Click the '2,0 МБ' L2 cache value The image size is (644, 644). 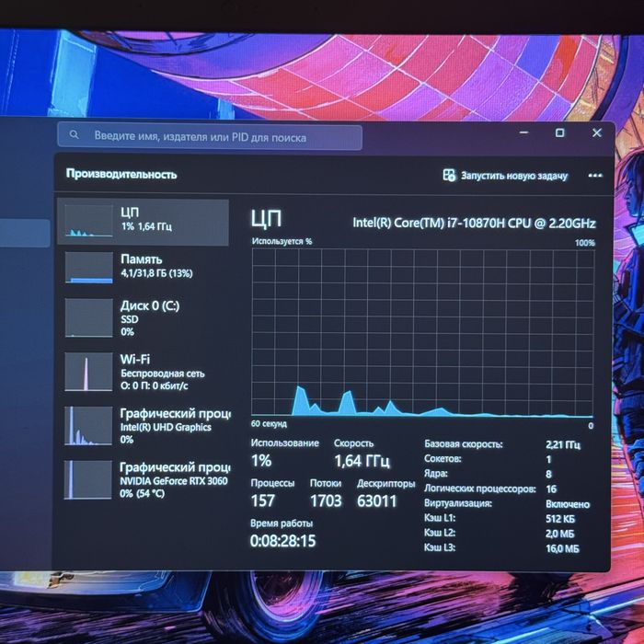pos(559,534)
